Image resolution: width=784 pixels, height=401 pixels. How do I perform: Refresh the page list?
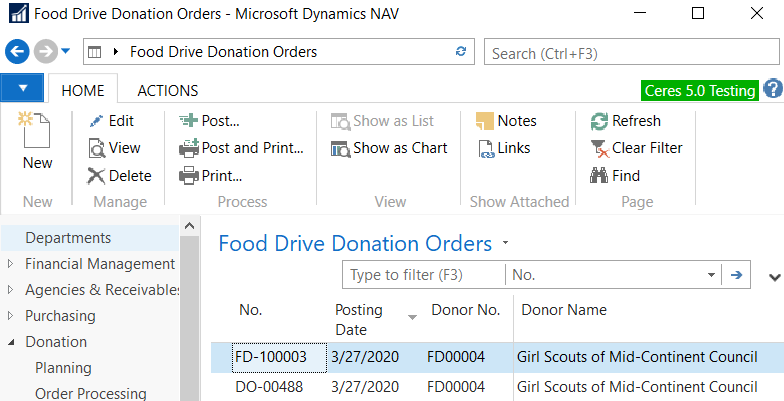tap(599, 121)
